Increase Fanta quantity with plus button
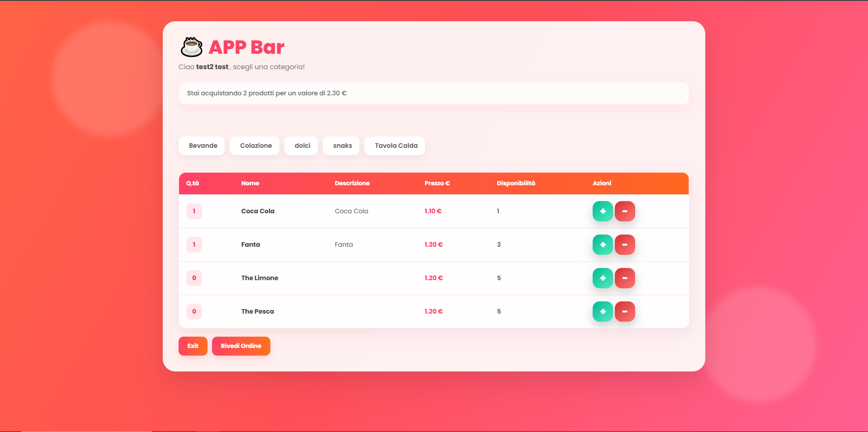The width and height of the screenshot is (868, 432). 603,244
